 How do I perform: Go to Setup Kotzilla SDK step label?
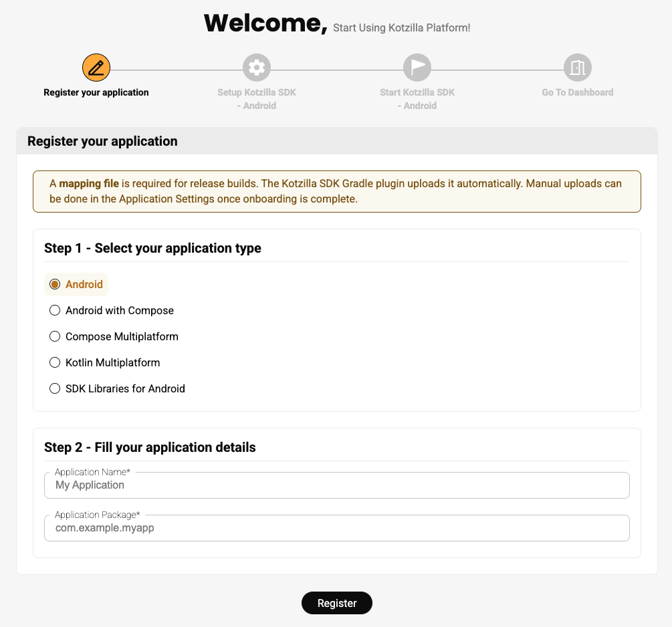(x=257, y=99)
